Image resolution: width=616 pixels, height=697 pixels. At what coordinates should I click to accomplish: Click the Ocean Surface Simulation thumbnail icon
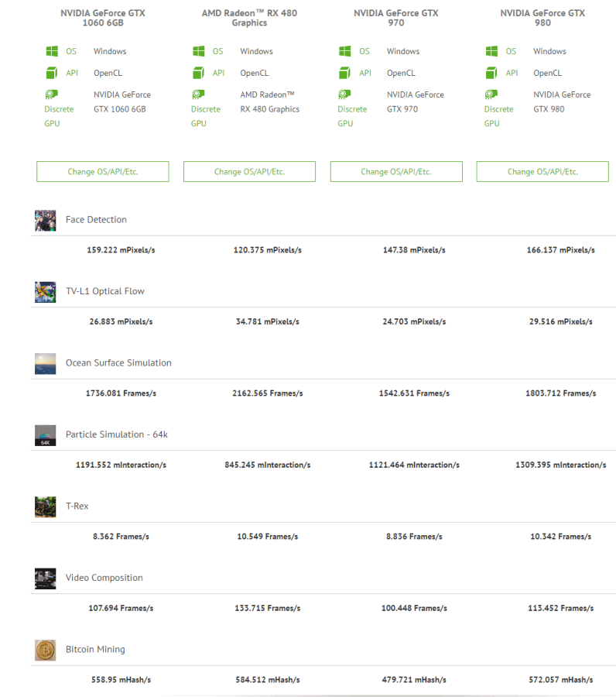[x=45, y=364]
